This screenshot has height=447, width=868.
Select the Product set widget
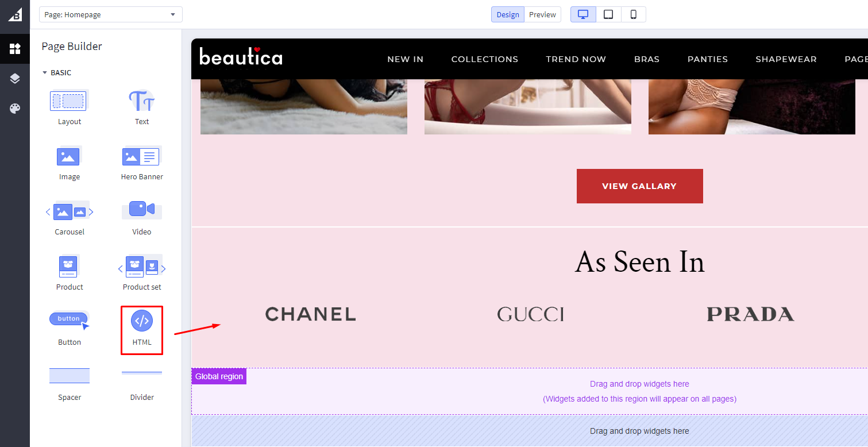(142, 273)
